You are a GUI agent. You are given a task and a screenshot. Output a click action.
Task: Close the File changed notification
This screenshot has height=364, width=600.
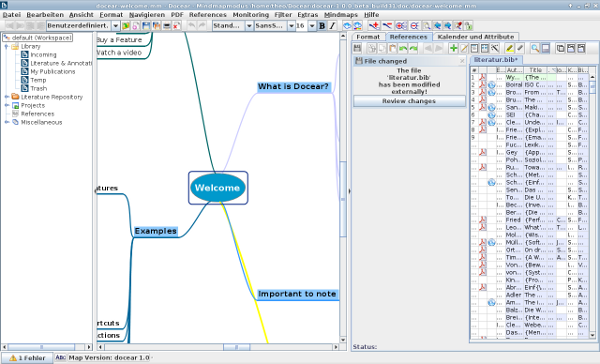tap(462, 61)
